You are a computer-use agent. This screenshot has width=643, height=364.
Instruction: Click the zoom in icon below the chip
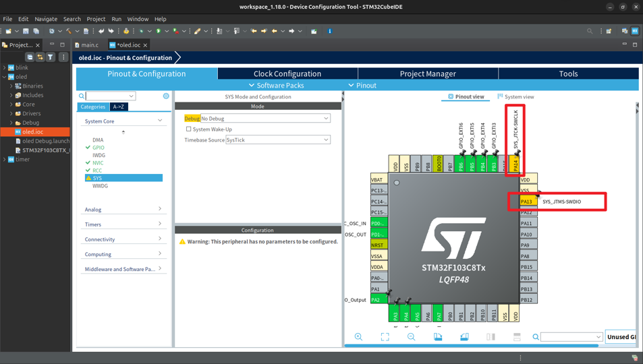coord(358,336)
